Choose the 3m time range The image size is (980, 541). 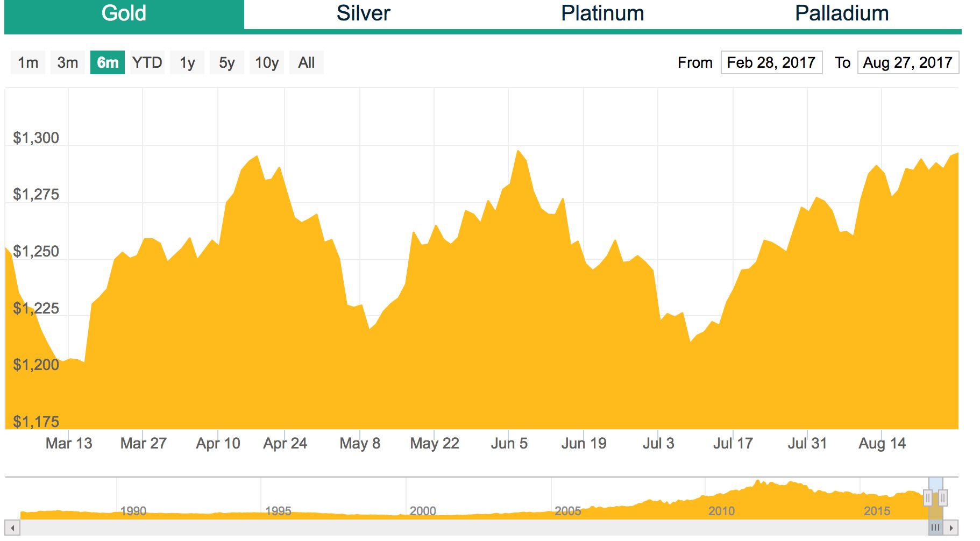[68, 62]
